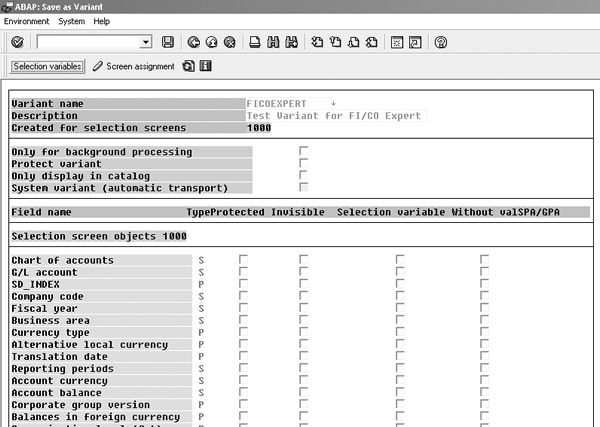
Task: Click the Find binoculars icon
Action: point(274,42)
